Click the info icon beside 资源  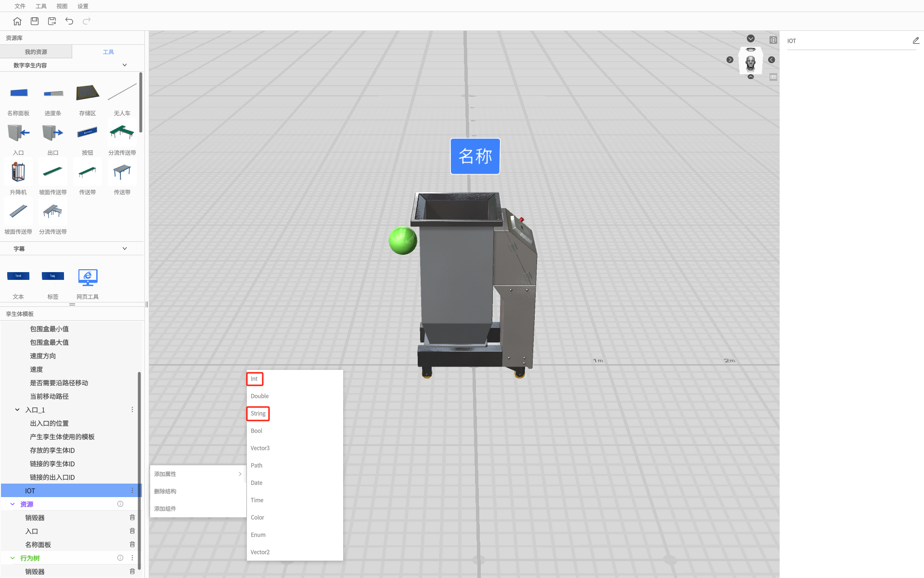120,504
